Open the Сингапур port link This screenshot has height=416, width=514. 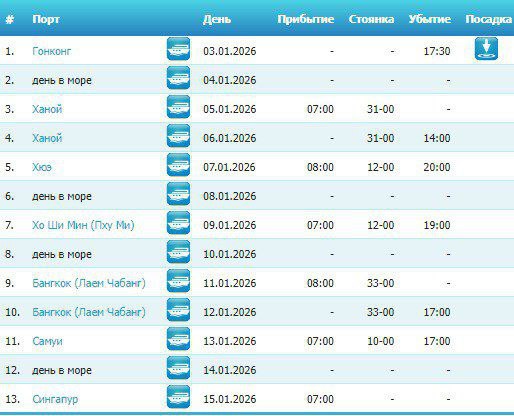click(x=55, y=399)
